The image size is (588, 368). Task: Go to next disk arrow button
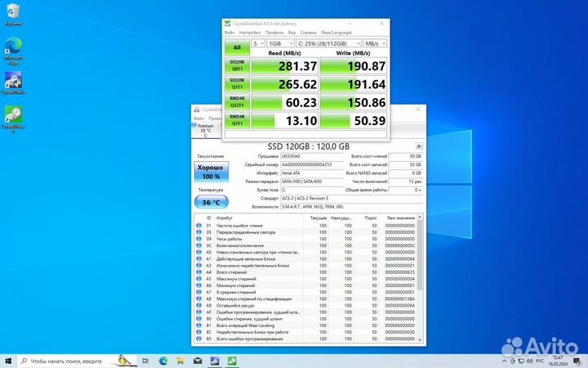419,146
